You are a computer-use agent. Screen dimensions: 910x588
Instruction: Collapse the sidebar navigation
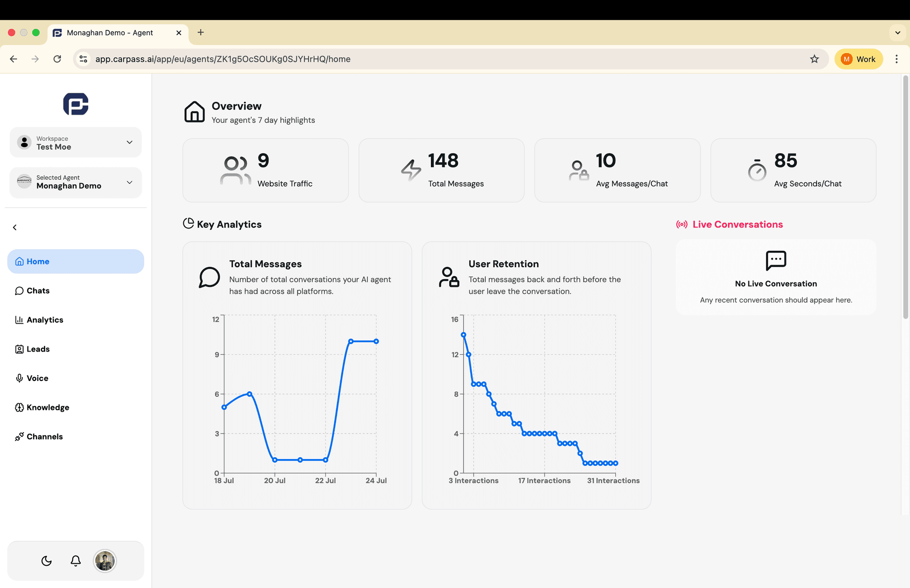(15, 227)
